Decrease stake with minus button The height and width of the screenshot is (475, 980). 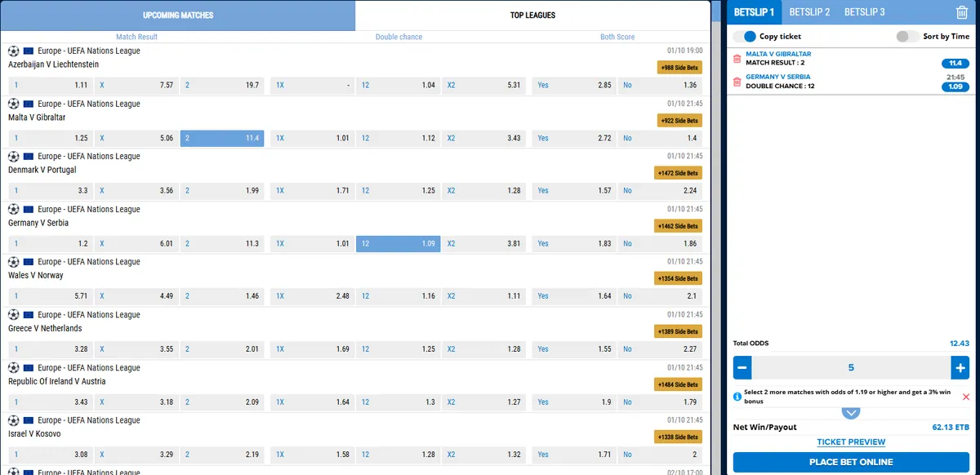click(x=742, y=367)
